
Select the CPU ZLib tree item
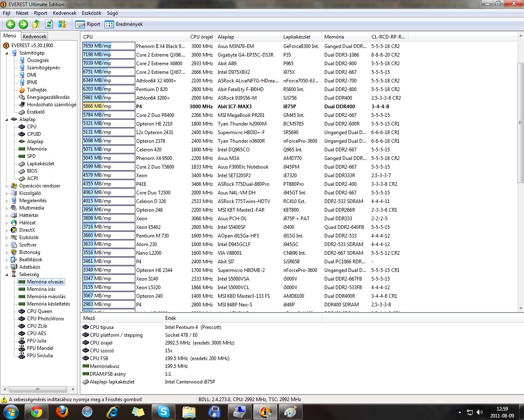[x=37, y=326]
